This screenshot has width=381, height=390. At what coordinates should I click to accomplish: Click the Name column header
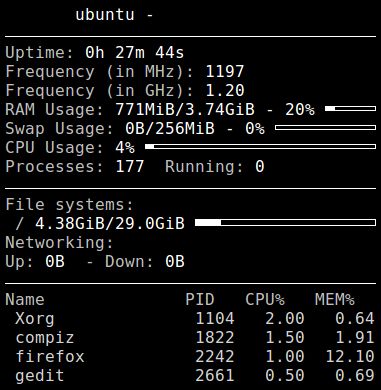tap(25, 300)
